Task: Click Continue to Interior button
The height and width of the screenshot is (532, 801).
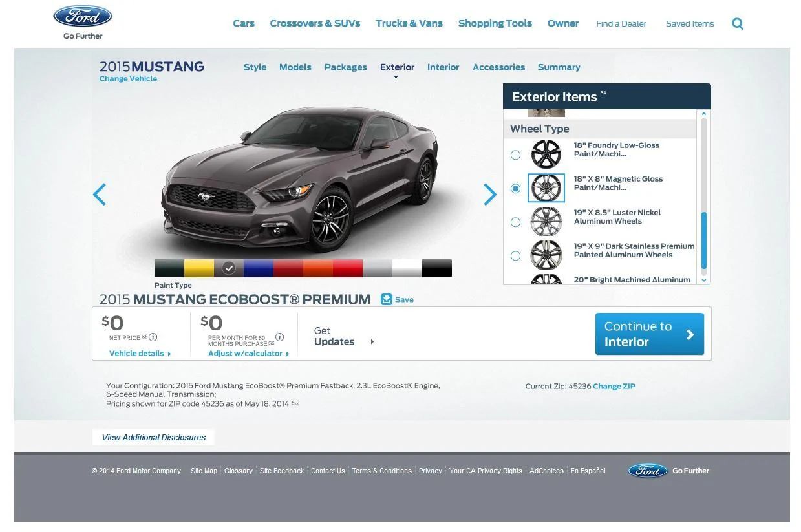Action: coord(650,334)
